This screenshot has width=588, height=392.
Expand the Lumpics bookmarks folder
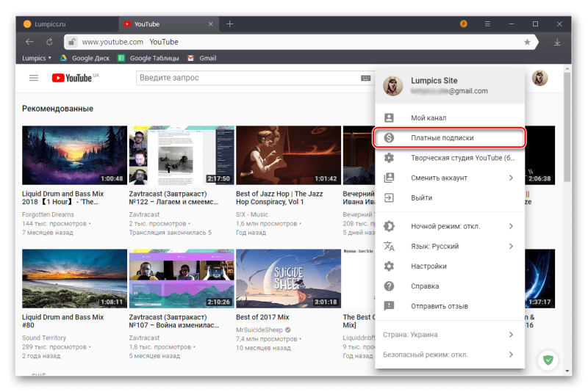[x=36, y=58]
